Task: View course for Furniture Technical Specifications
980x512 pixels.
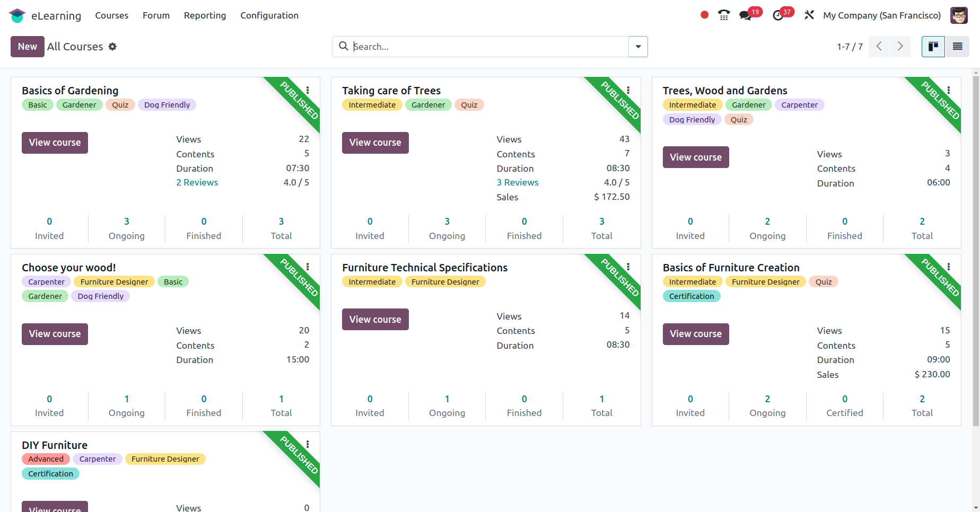Action: pyautogui.click(x=375, y=320)
